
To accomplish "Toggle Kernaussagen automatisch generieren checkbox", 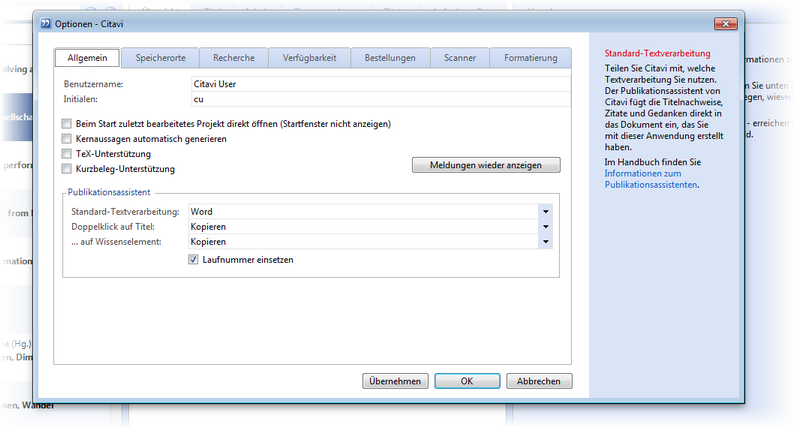I will pyautogui.click(x=66, y=139).
